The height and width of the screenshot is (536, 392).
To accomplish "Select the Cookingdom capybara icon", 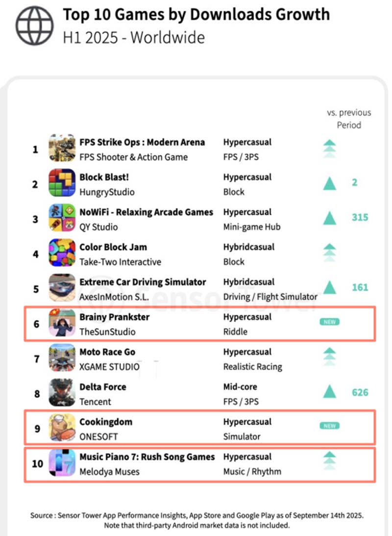I will (x=62, y=428).
